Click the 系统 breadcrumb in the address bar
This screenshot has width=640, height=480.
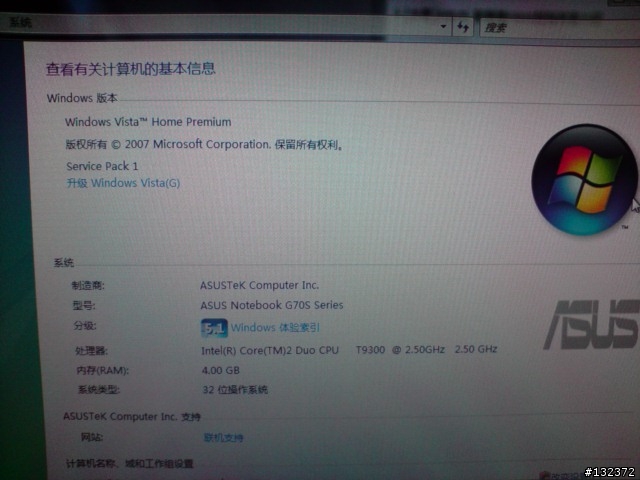[20, 22]
